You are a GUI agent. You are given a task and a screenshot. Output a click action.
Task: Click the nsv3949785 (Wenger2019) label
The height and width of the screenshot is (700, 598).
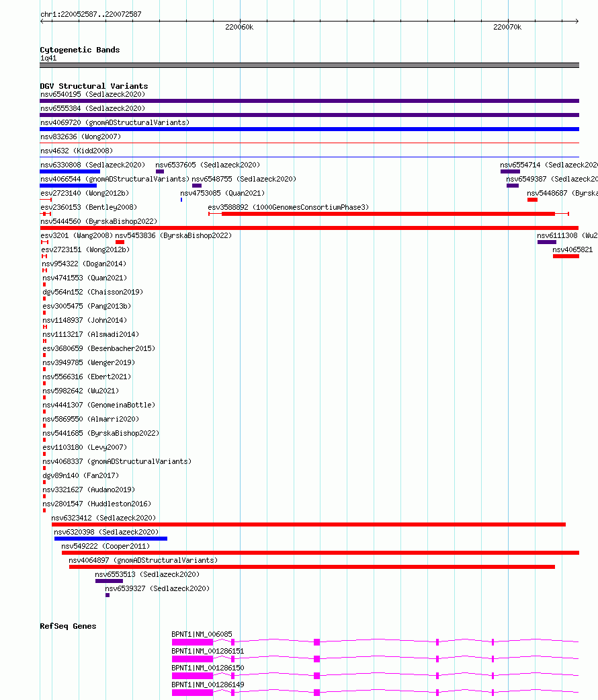(89, 363)
